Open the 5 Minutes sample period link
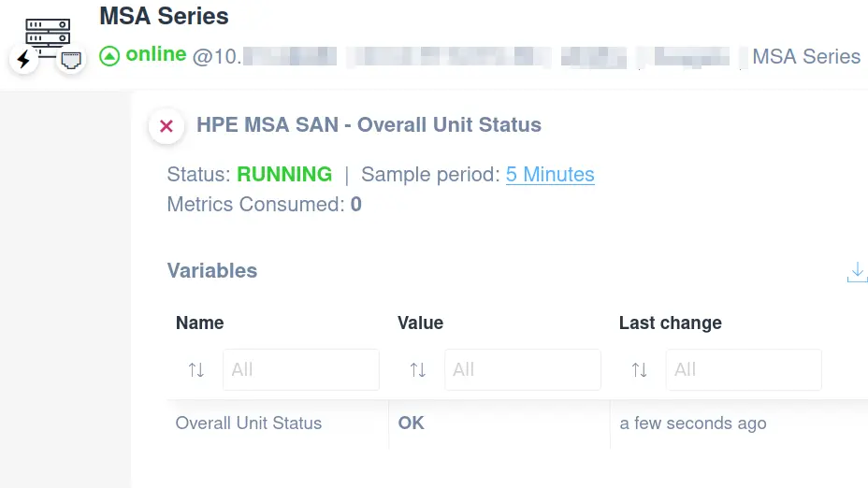Viewport: 868px width, 488px height. click(550, 174)
